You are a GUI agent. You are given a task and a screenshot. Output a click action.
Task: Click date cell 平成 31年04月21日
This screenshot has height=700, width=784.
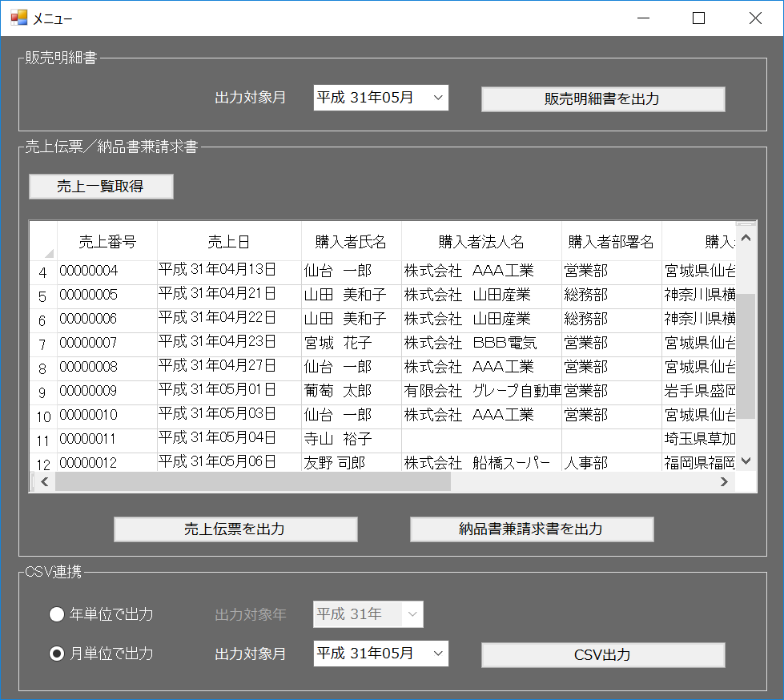click(x=229, y=296)
